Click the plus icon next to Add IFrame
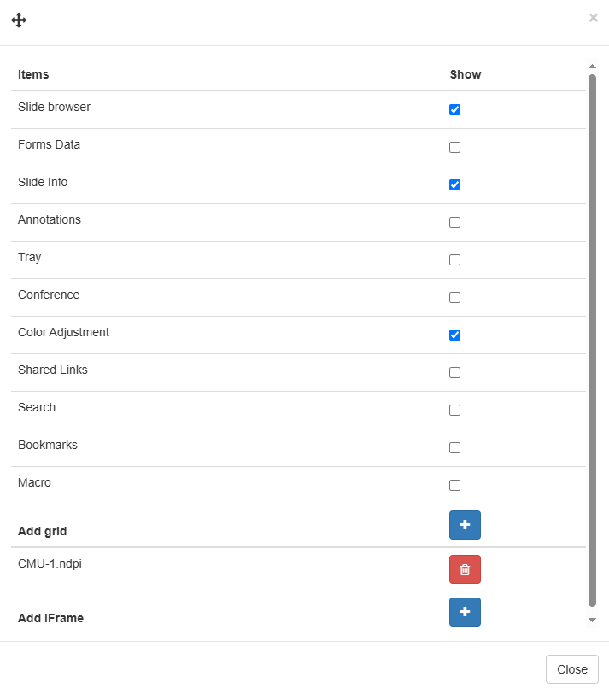Viewport: 609px width, 700px height. click(465, 612)
